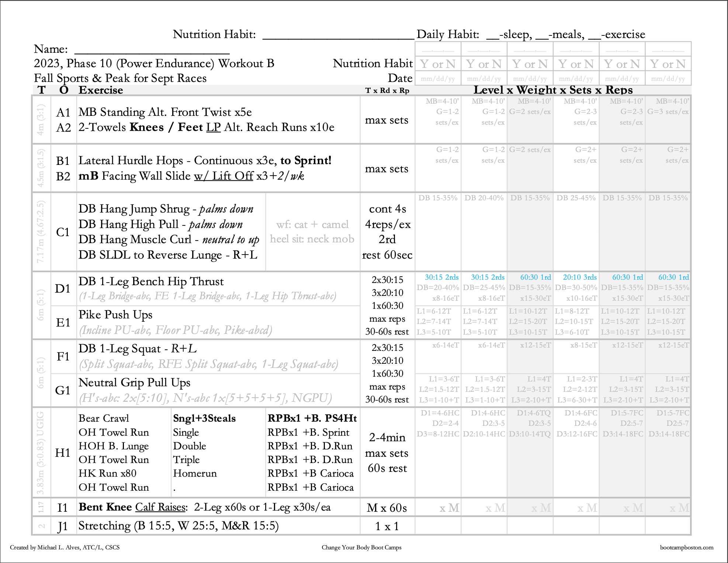The image size is (728, 563).
Task: Click 'Triple' in the H1 row
Action: pyautogui.click(x=186, y=460)
